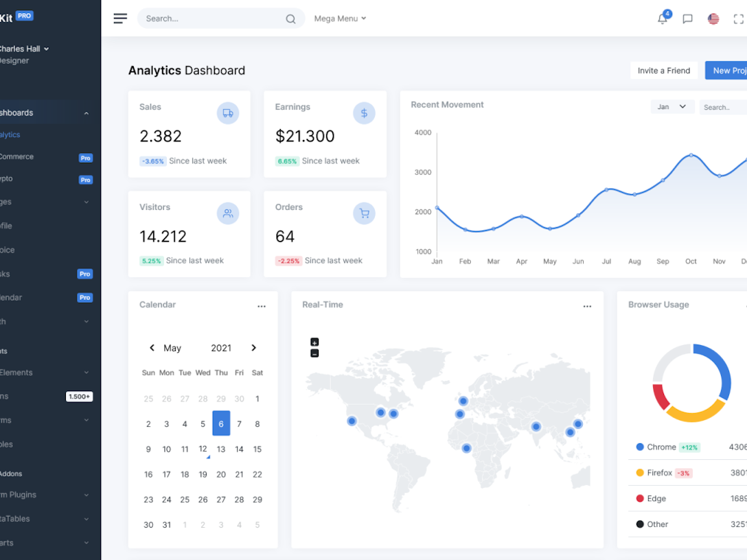The image size is (747, 560).
Task: Select May 6 on the calendar
Action: (221, 423)
